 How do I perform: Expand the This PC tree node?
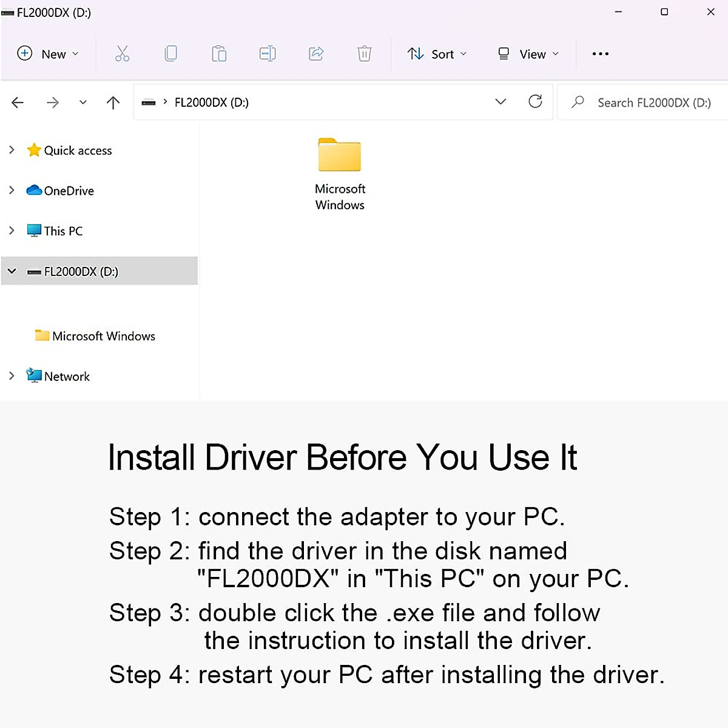click(x=12, y=230)
